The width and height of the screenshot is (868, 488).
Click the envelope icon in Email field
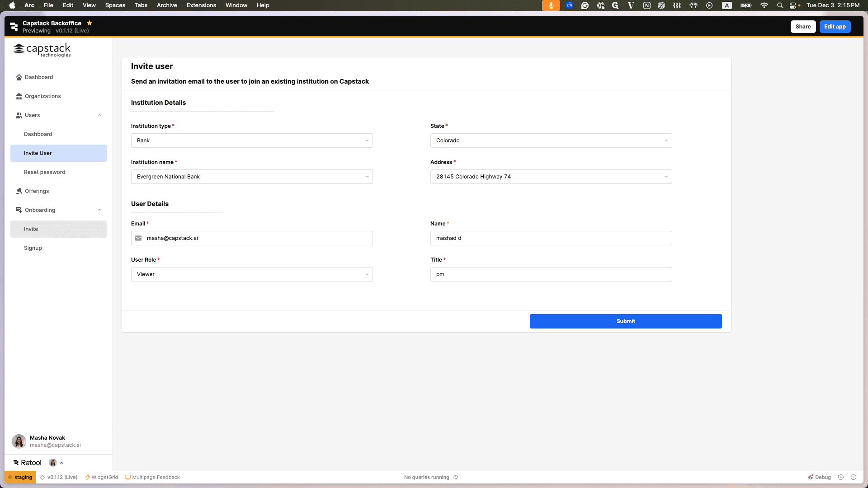tap(138, 238)
